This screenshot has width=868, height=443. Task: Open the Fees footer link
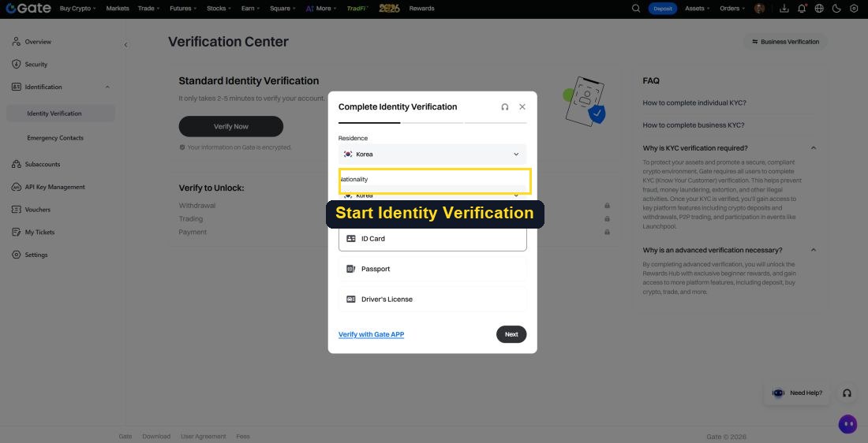coord(243,437)
